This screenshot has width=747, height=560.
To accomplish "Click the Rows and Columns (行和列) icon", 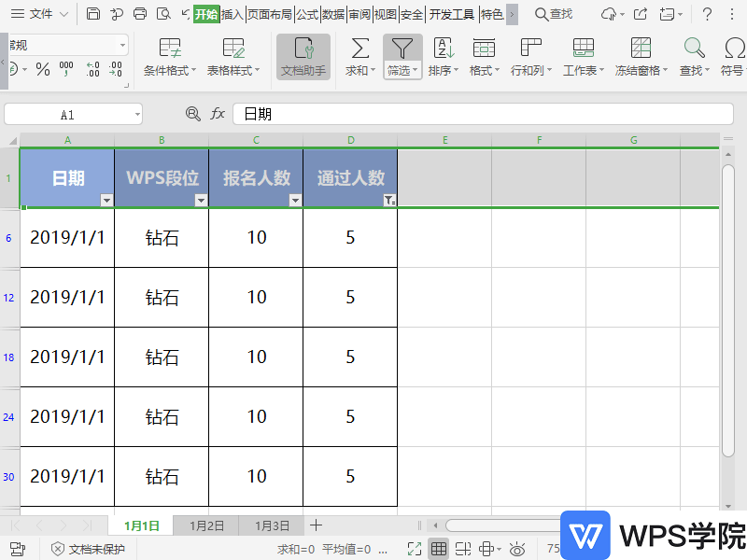I will click(x=531, y=49).
